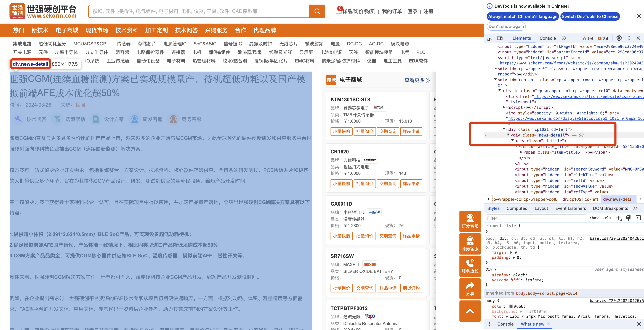Open the floating 研发客服 sidebar button
The image size is (644, 330).
pyautogui.click(x=470, y=221)
